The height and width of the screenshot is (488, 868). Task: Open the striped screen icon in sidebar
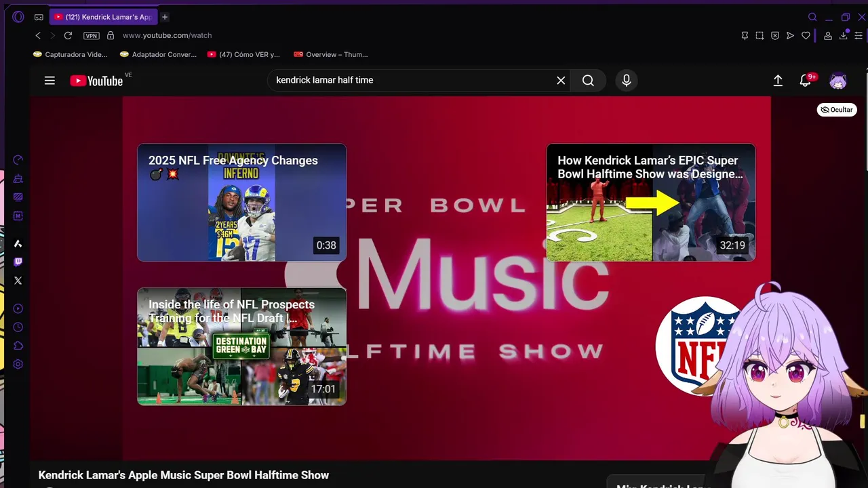(x=18, y=197)
